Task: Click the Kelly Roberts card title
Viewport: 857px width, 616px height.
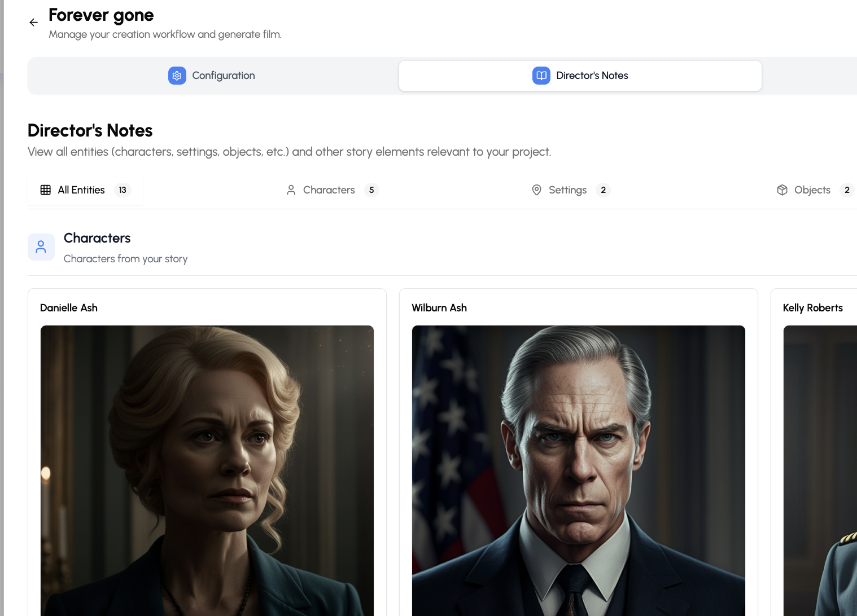Action: [x=813, y=308]
